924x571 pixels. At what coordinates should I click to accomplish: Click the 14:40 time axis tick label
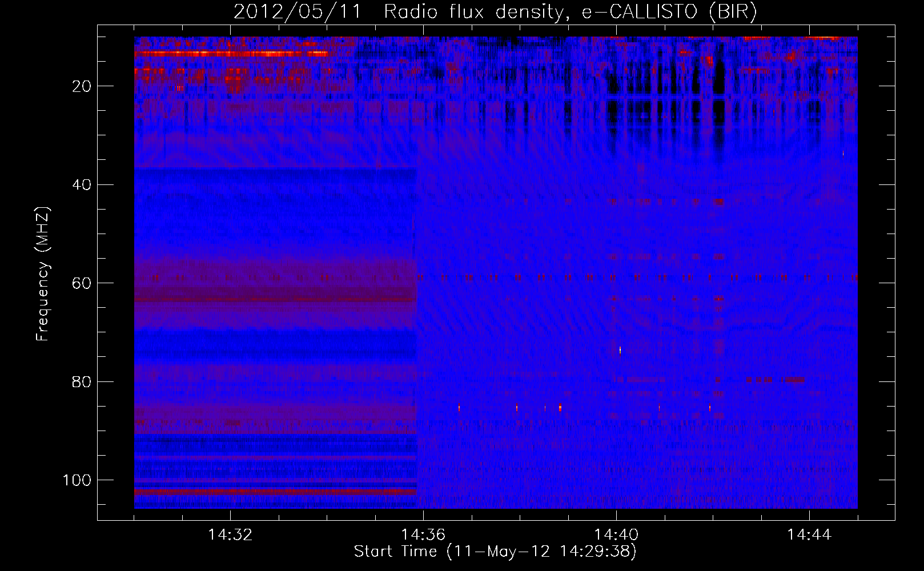coord(616,534)
